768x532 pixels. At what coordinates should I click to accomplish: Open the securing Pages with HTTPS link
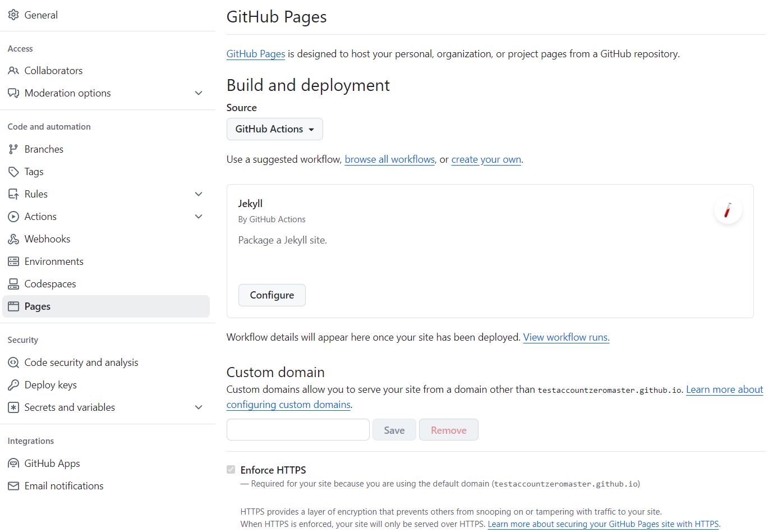click(x=604, y=524)
